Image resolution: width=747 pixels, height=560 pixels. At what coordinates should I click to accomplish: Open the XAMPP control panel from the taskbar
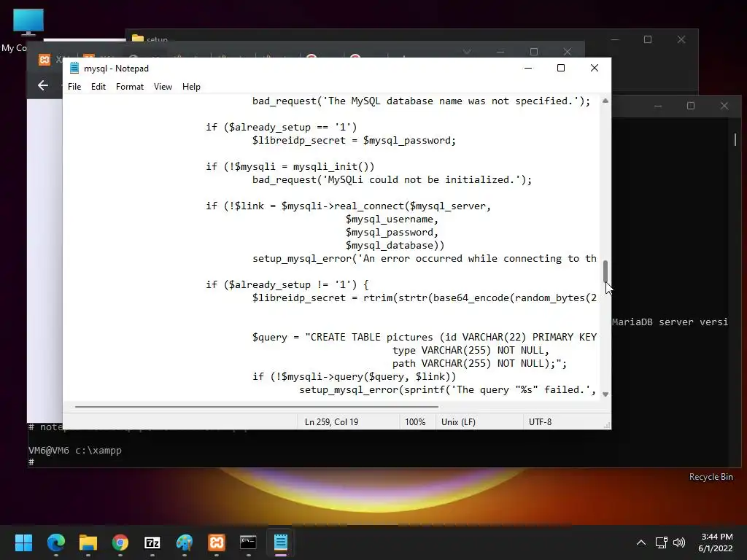pos(216,542)
